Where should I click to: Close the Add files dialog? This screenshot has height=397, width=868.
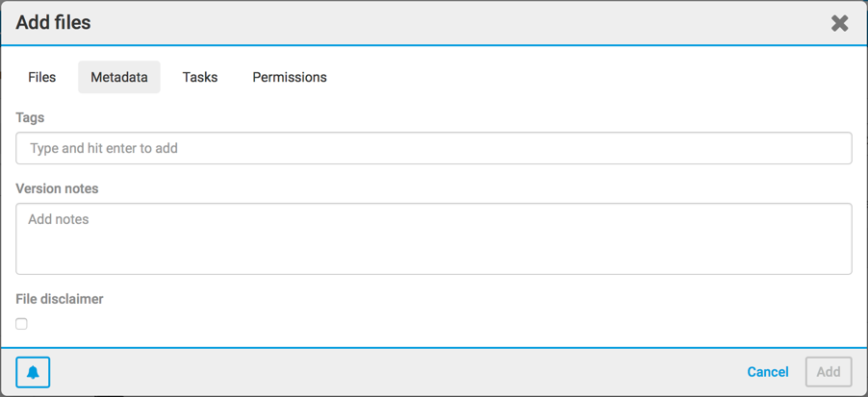coord(839,23)
